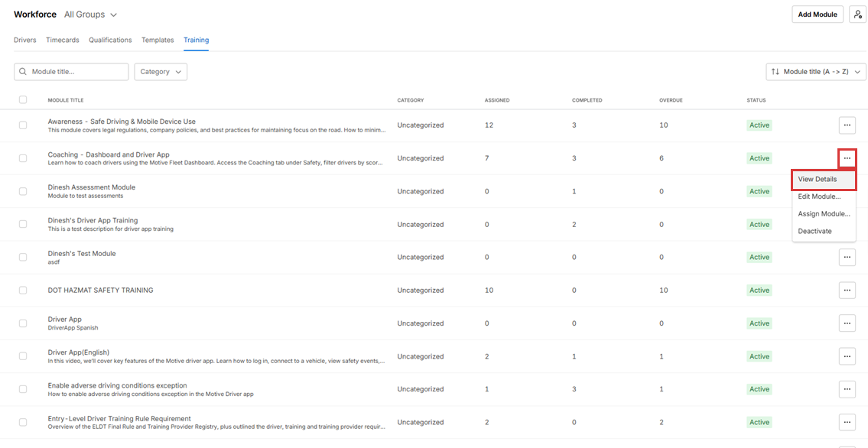Screen dimensions: 868x448
Task: Click the user settings icon beside Add Module
Action: 857,15
